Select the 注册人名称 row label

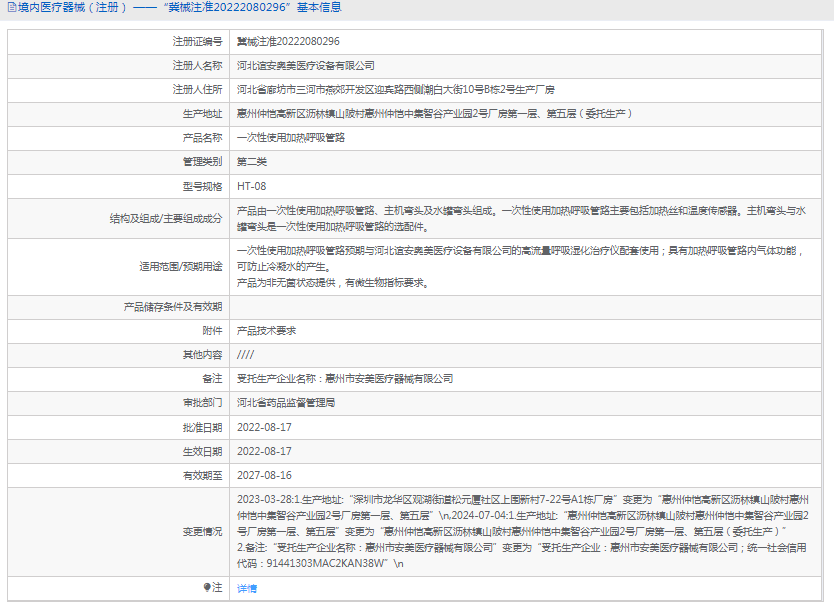[197, 65]
